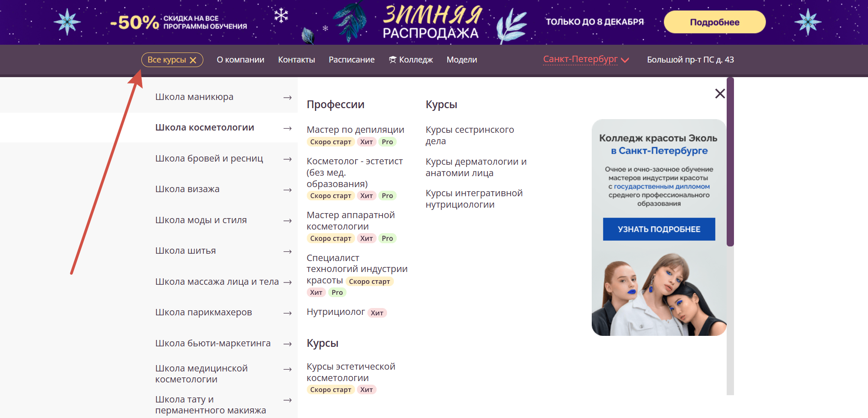The height and width of the screenshot is (418, 868).
Task: Click the menu's vertical scrollbar thumb
Action: click(x=730, y=162)
